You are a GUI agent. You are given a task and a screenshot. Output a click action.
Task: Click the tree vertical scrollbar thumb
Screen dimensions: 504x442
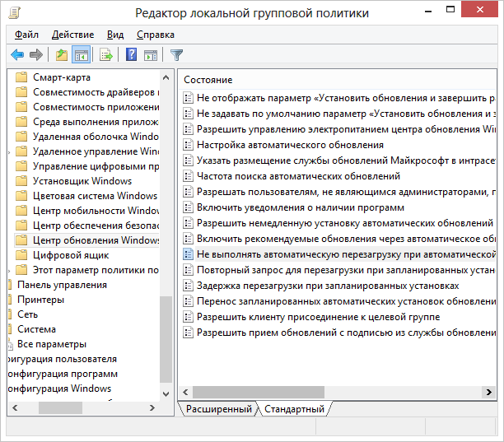[x=166, y=339]
